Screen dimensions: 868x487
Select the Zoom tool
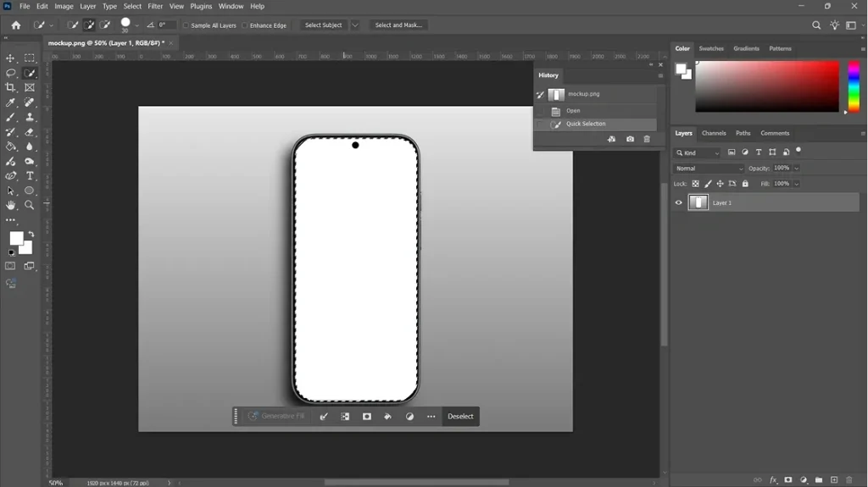pyautogui.click(x=30, y=205)
